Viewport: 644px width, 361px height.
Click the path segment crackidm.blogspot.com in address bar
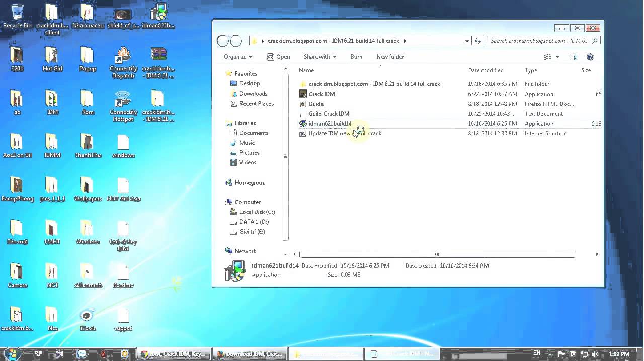[333, 41]
